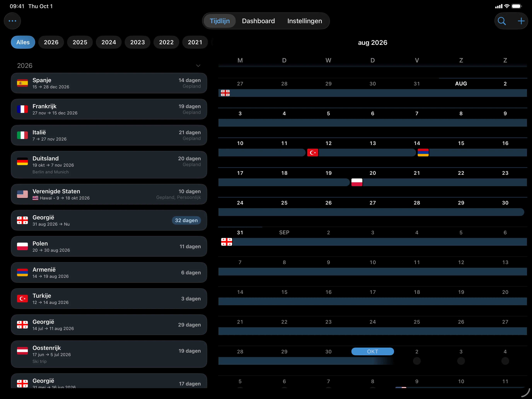Filter trips by year 2022
The width and height of the screenshot is (532, 399).
tap(166, 42)
